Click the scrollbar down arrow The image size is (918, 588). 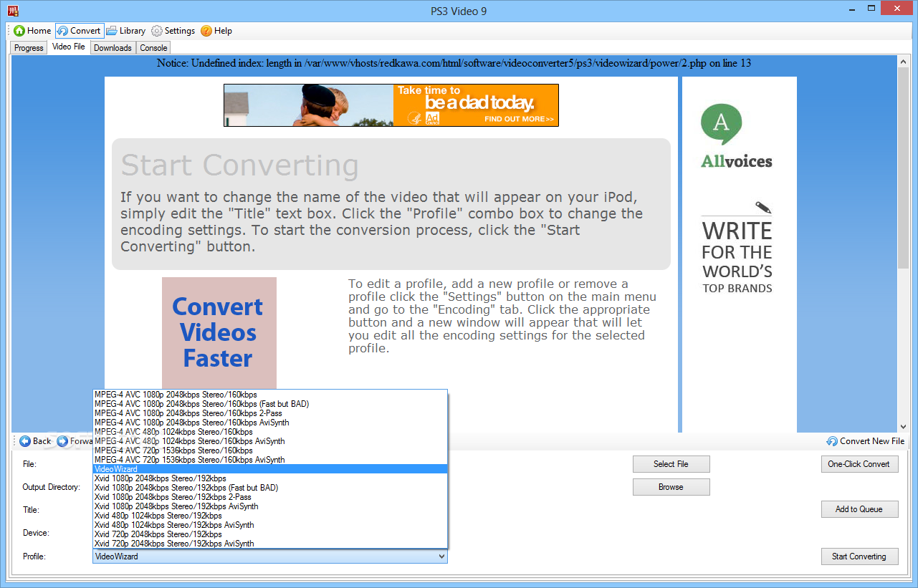point(903,426)
